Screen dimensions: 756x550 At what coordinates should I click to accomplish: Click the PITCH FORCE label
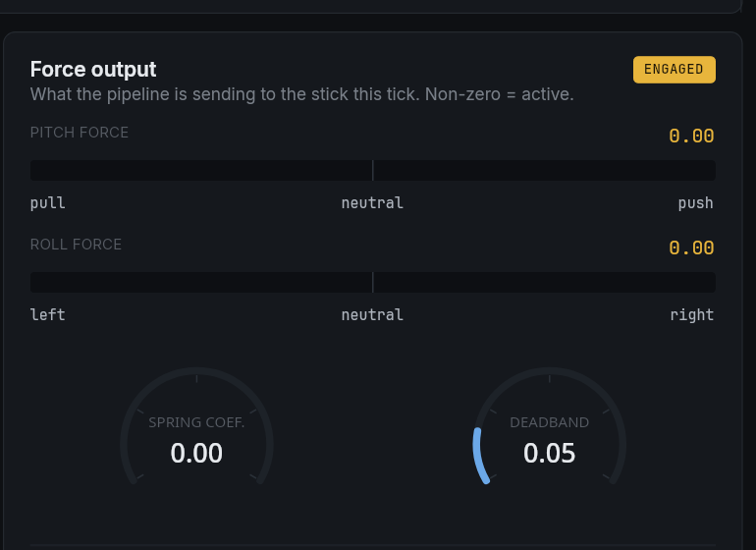point(80,133)
